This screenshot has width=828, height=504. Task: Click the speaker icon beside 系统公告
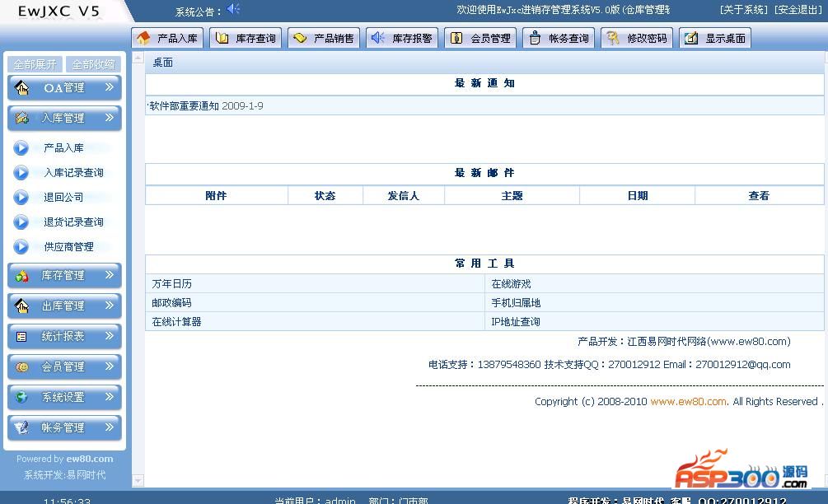coord(233,9)
